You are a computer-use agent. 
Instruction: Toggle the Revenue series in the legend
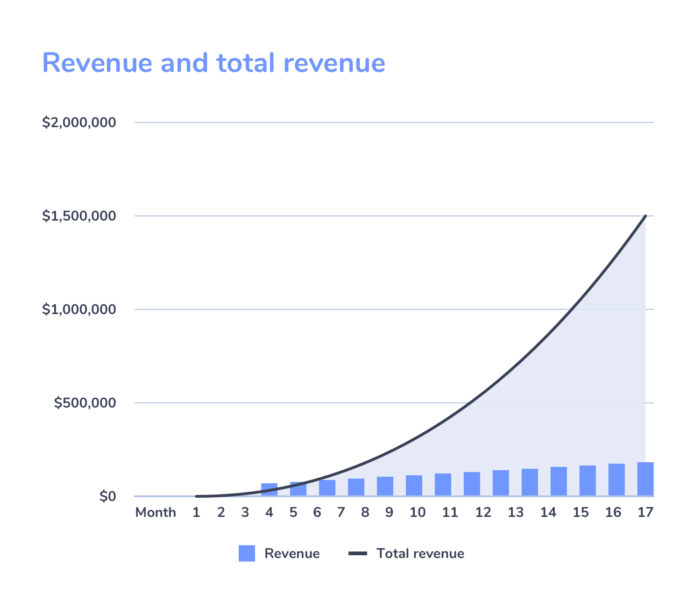[x=246, y=553]
